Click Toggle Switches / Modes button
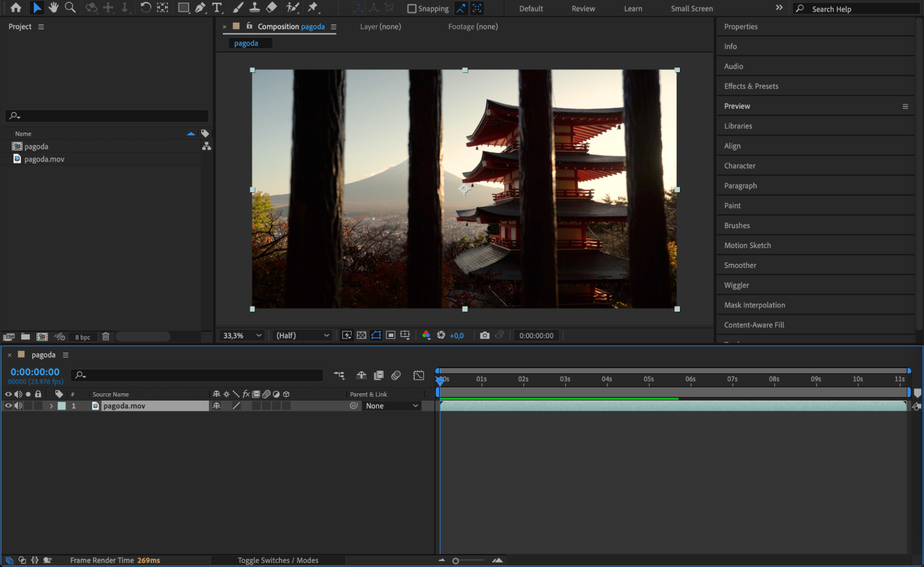Viewport: 924px width, 567px height. tap(278, 560)
